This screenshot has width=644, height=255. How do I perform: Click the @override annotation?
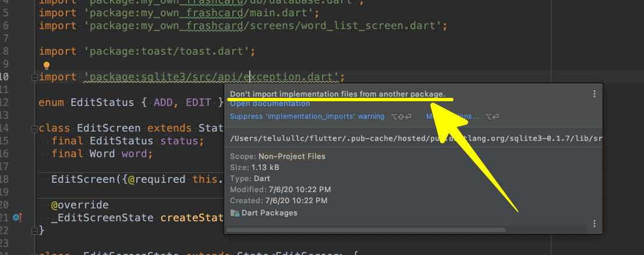(x=80, y=205)
